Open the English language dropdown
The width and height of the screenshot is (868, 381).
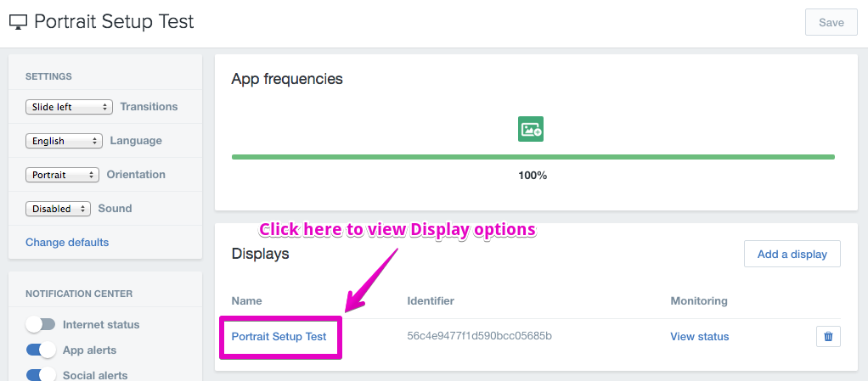[65, 141]
